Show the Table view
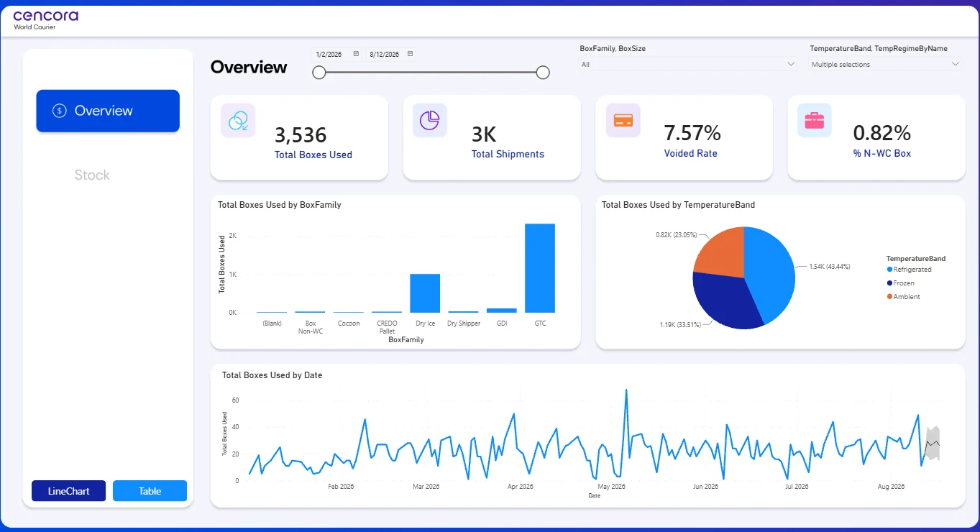The height and width of the screenshot is (532, 980). (150, 491)
